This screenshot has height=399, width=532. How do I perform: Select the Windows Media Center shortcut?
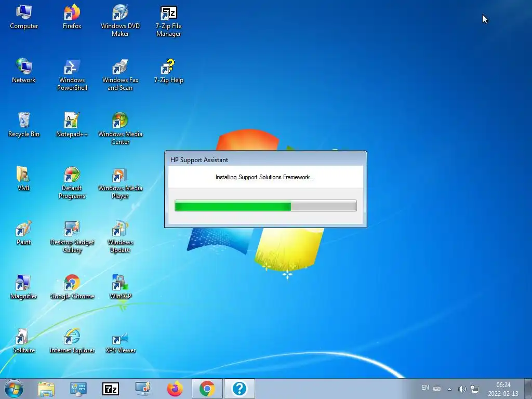(x=120, y=129)
